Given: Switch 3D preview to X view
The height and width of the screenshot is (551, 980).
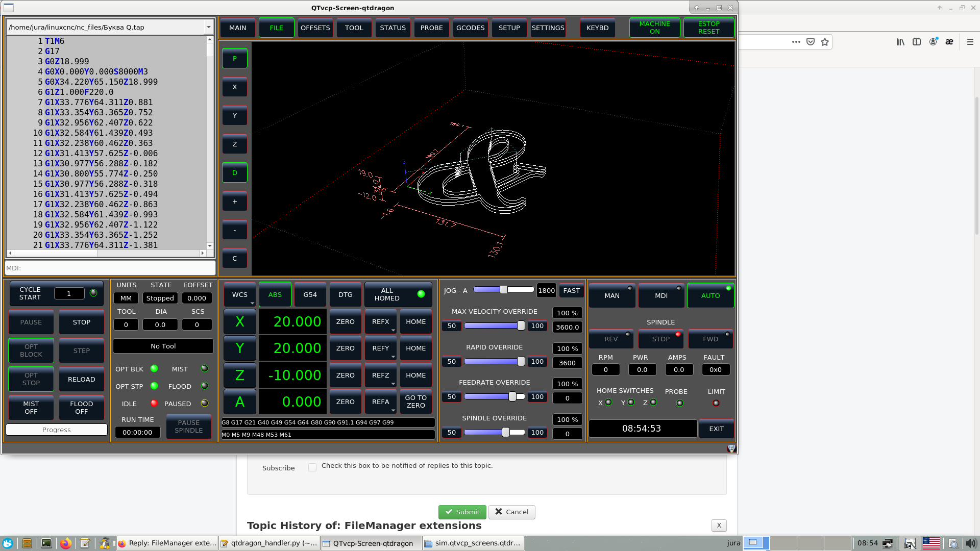Looking at the screenshot, I should pos(235,87).
